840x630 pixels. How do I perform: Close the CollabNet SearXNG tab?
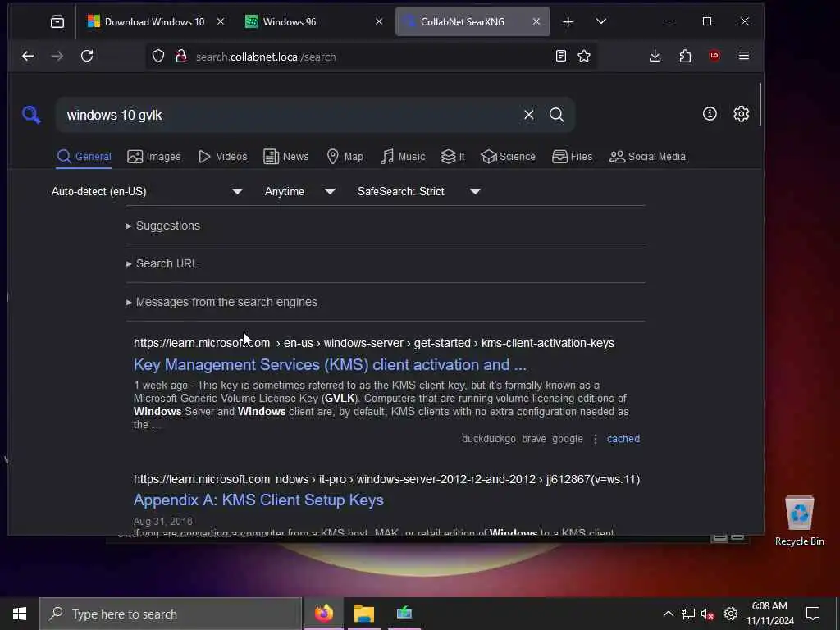click(536, 21)
